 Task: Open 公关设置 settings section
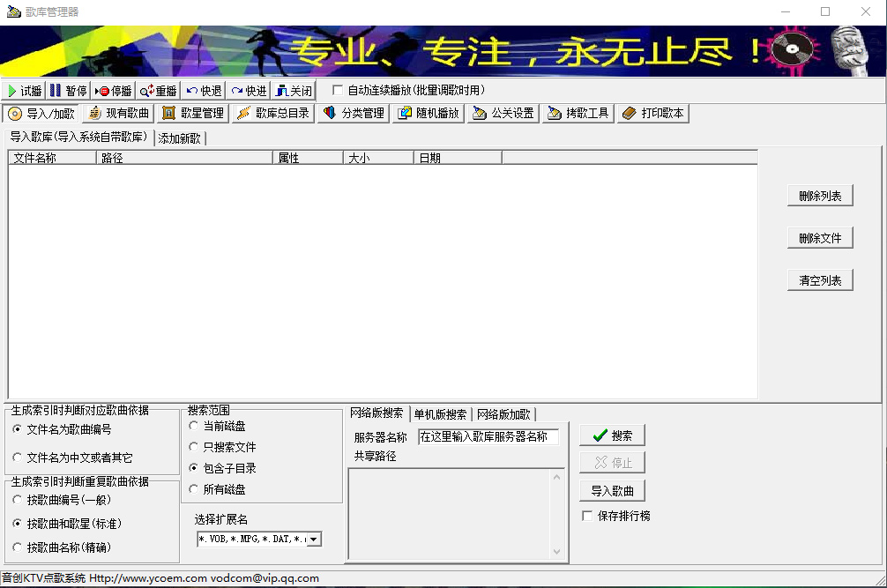point(503,114)
